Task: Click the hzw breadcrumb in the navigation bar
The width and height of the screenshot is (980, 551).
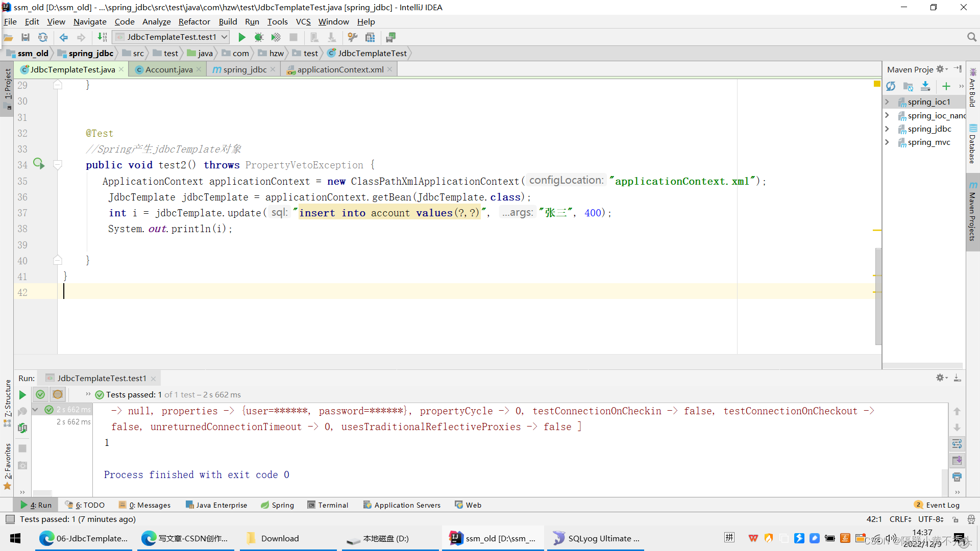Action: [276, 53]
